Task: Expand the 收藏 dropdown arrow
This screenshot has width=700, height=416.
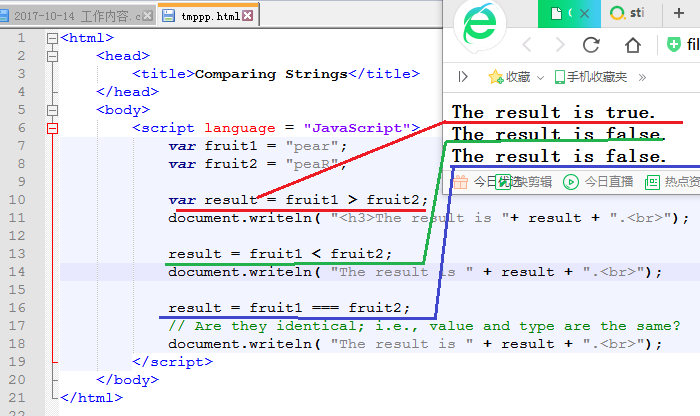Action: 540,78
